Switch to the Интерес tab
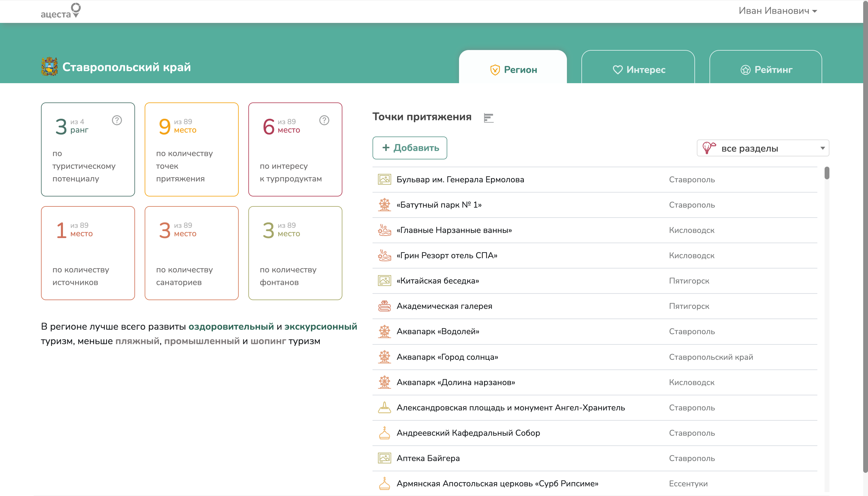This screenshot has width=868, height=496. point(638,67)
